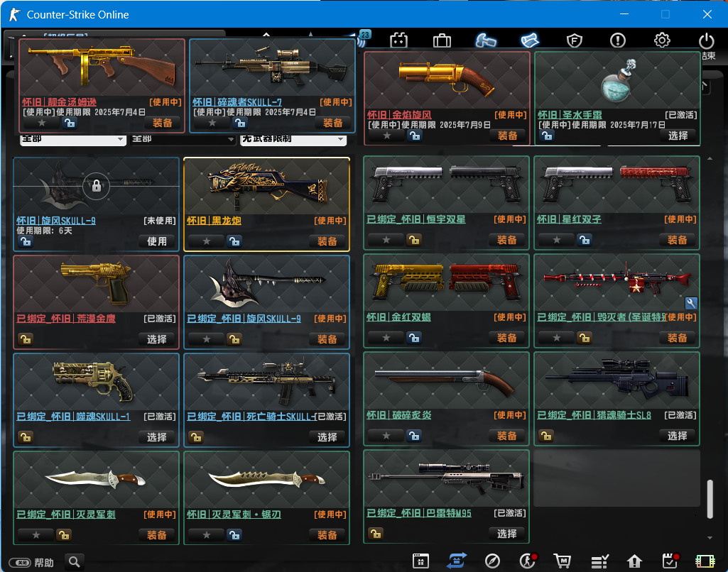Click 选择 on the 巴雷特M95 card
The width and height of the screenshot is (728, 572).
pyautogui.click(x=507, y=534)
